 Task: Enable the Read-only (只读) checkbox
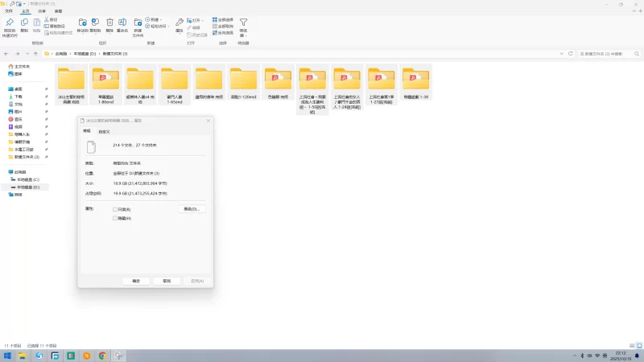click(x=115, y=209)
